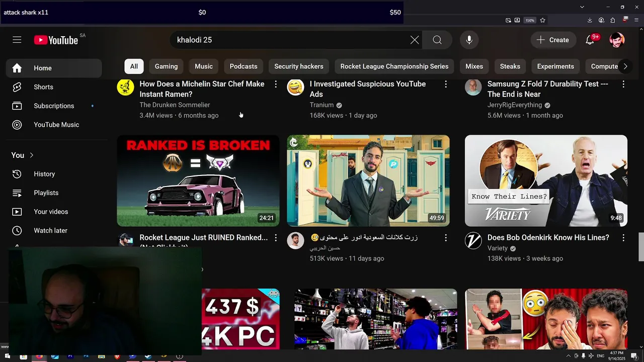Select the All filter chip
The height and width of the screenshot is (362, 644).
click(x=134, y=66)
